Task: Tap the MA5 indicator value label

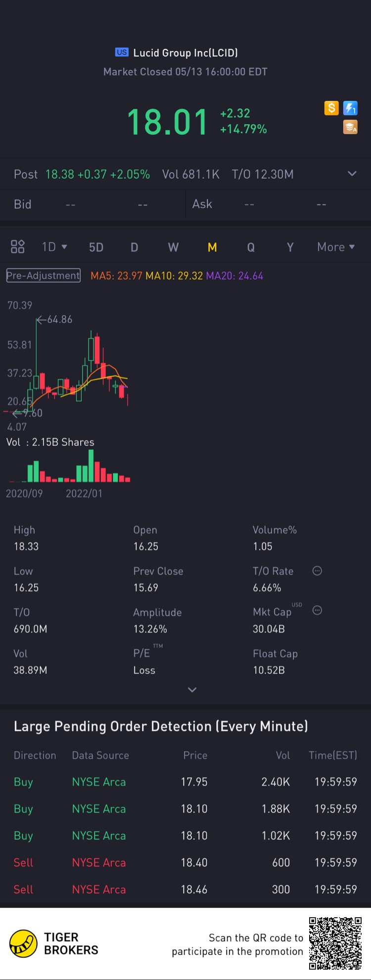Action: click(x=116, y=276)
